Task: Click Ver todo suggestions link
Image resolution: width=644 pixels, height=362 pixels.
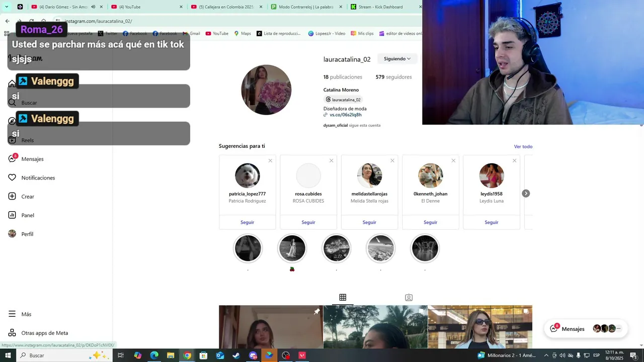Action: coord(523,146)
